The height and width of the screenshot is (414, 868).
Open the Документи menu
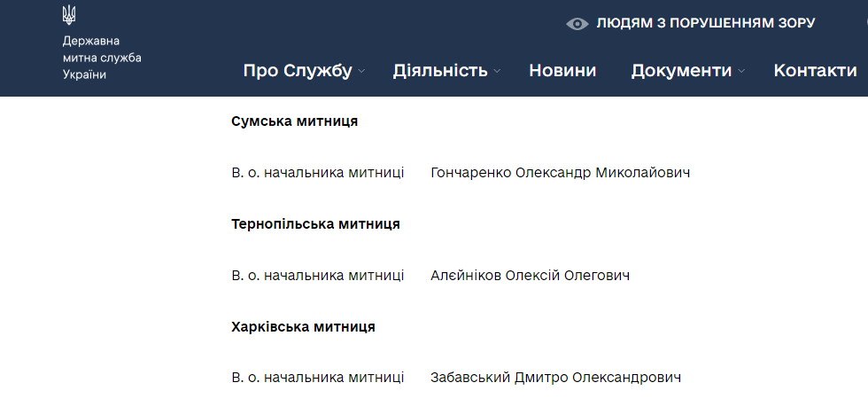681,71
